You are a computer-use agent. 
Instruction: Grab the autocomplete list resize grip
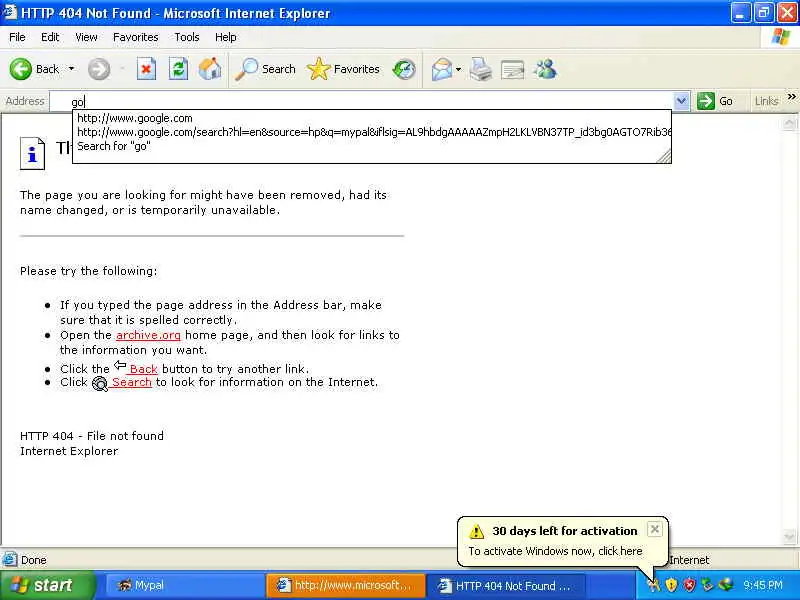click(x=664, y=157)
